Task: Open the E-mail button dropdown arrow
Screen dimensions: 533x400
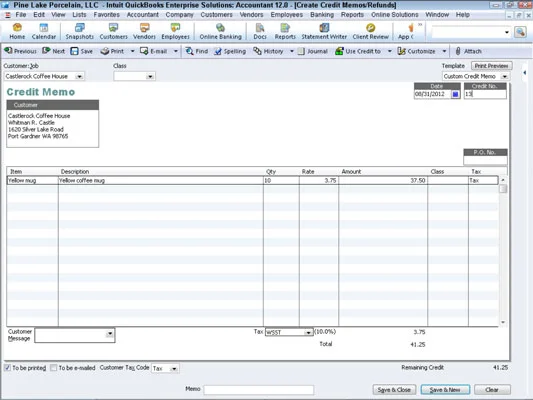Action: [176, 51]
